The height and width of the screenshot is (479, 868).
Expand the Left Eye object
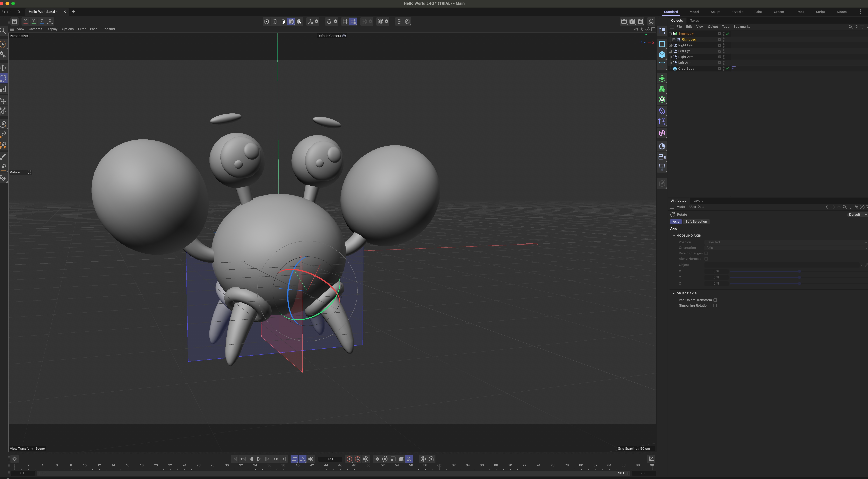click(670, 51)
